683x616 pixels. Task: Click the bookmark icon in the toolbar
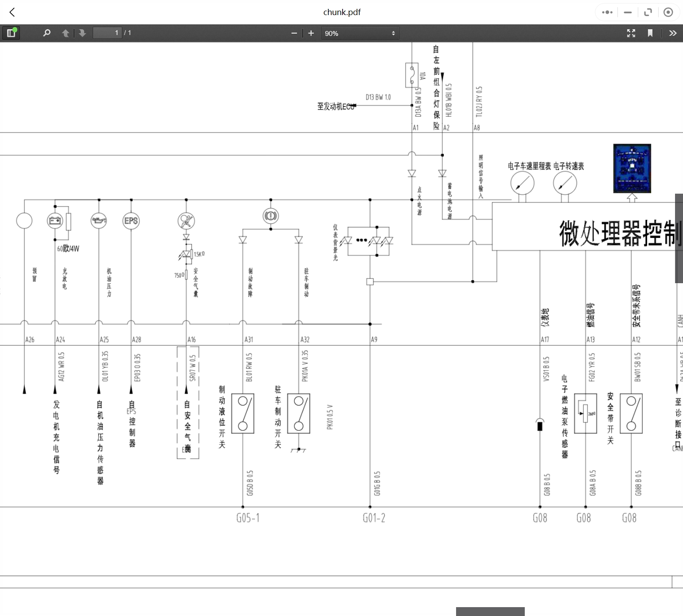click(x=650, y=33)
